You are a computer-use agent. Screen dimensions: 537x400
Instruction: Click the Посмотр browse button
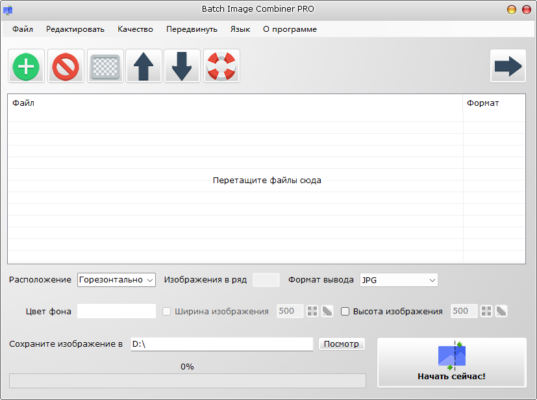point(341,344)
